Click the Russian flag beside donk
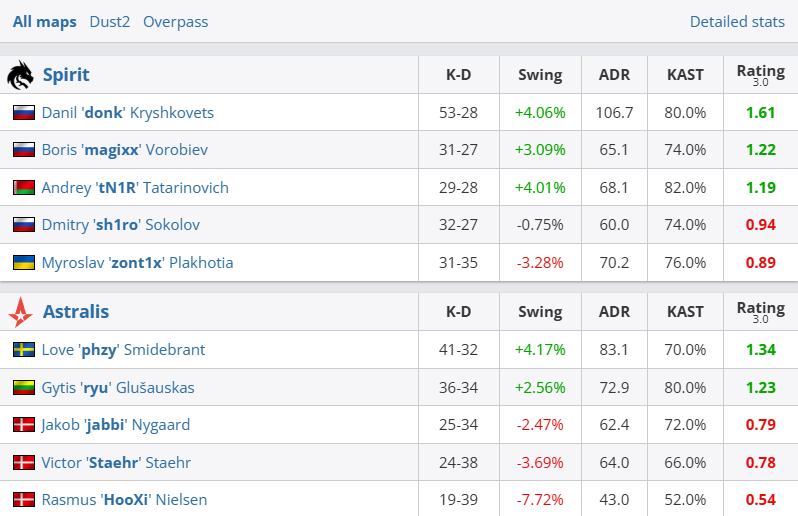798x516 pixels. 23,113
